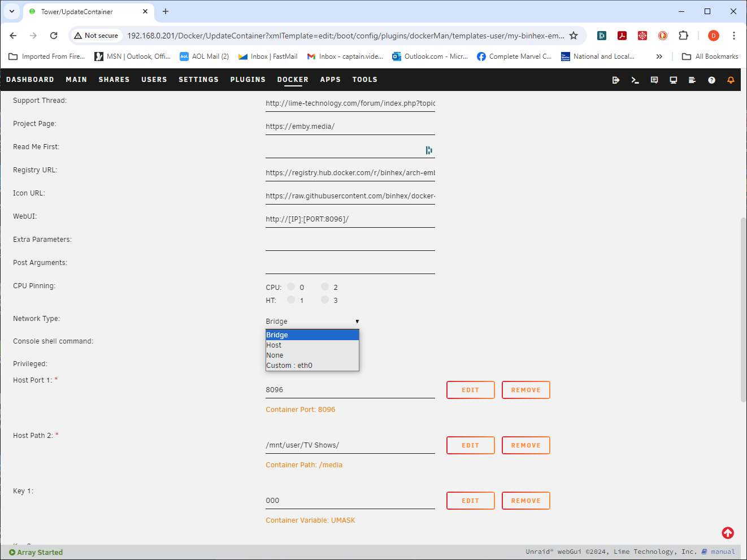Click the help question mark icon
This screenshot has height=560, width=747.
(x=711, y=80)
